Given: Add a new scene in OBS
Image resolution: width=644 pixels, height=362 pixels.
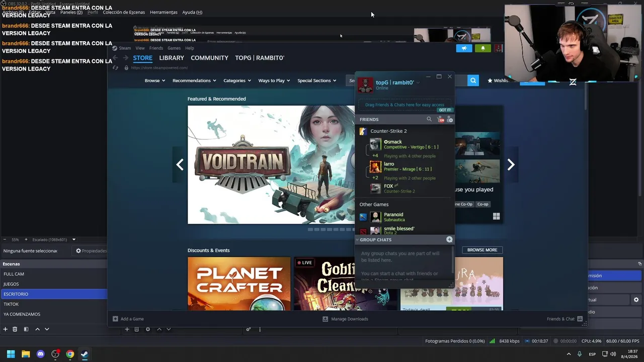Looking at the screenshot, I should pyautogui.click(x=6, y=329).
